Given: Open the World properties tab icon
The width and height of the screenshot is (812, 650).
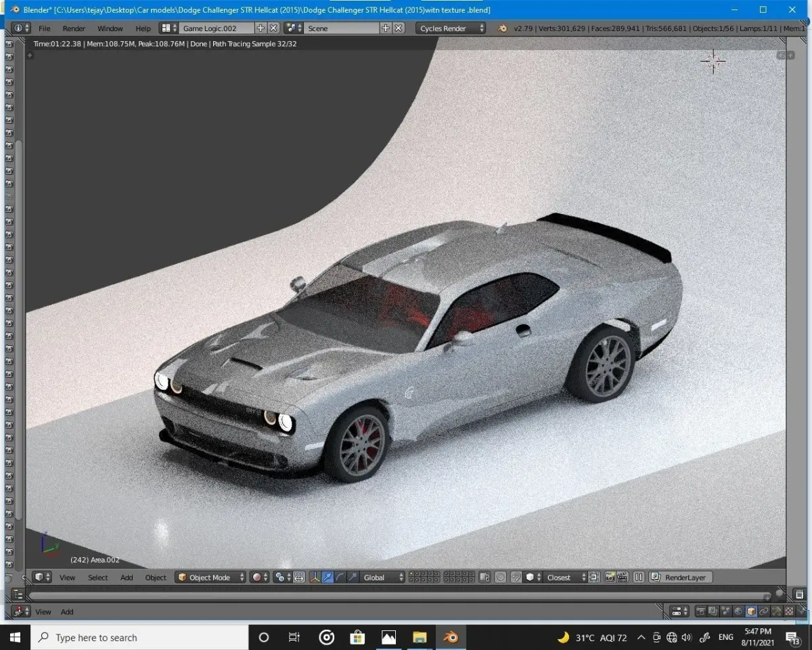Looking at the screenshot, I should point(738,611).
